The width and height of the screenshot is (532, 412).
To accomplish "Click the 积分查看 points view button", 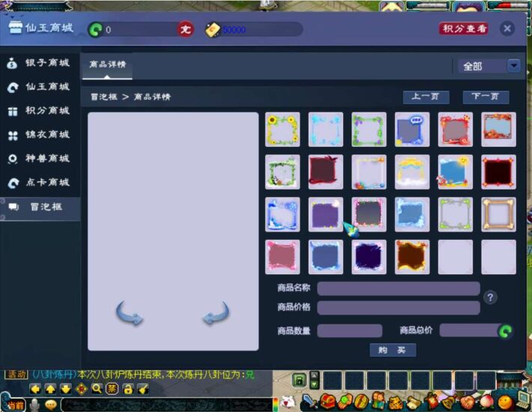I will [x=463, y=29].
